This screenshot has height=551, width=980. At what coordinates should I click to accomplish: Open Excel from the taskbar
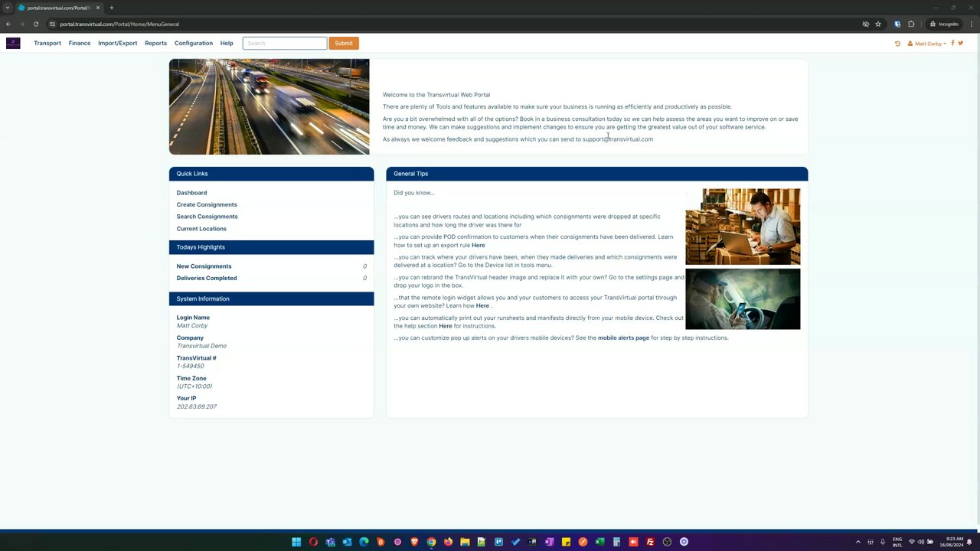(599, 542)
